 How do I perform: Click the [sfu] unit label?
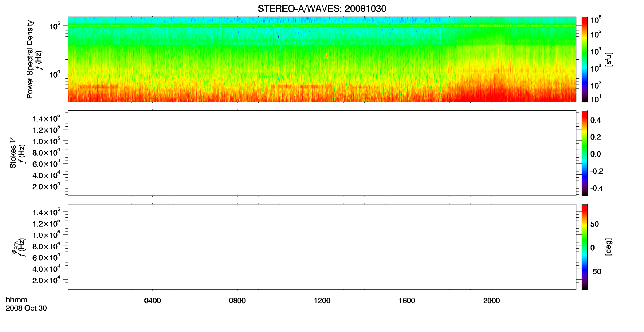point(608,60)
